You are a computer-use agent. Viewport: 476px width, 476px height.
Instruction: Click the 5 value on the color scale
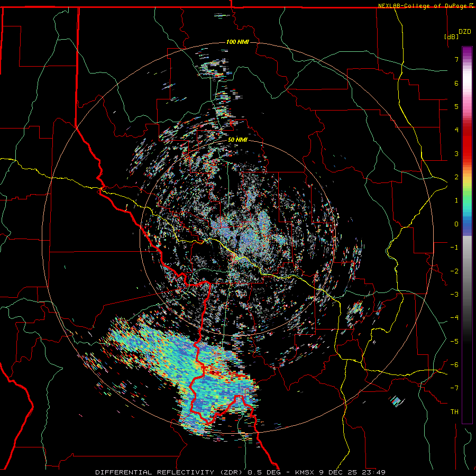(456, 106)
